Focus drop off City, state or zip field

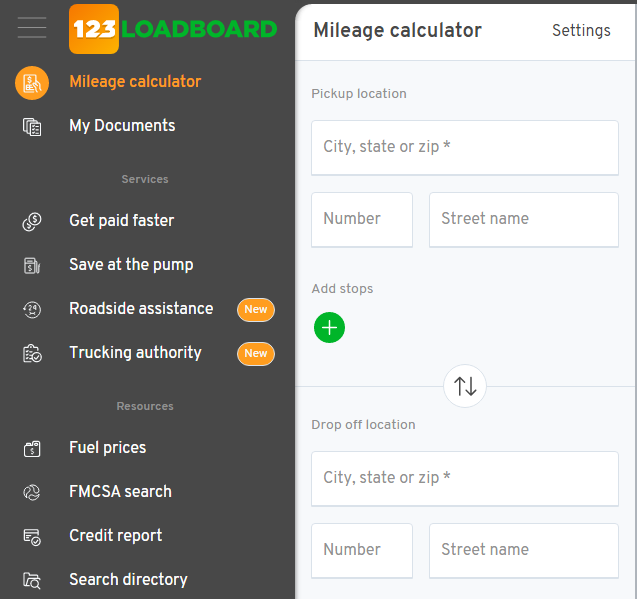click(x=465, y=478)
